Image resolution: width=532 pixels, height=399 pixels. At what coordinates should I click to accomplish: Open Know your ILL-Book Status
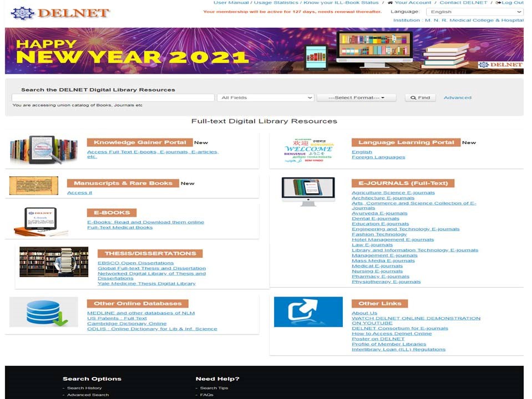(x=341, y=3)
